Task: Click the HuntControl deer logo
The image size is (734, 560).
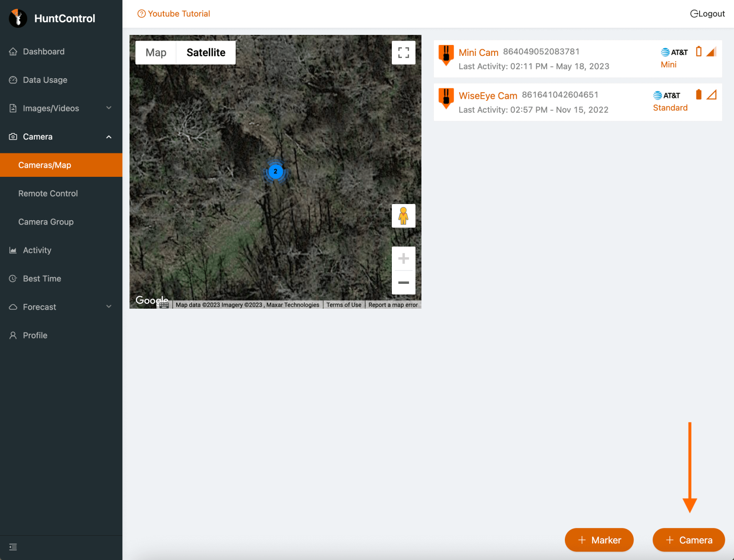Action: (17, 18)
